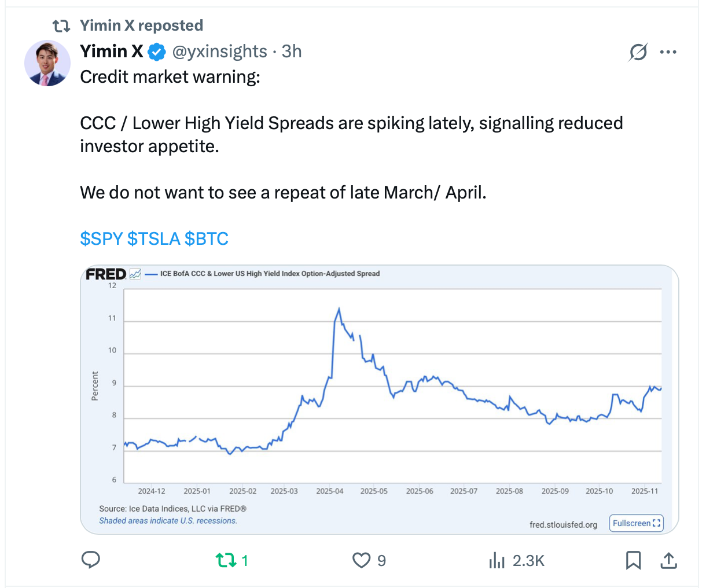This screenshot has width=706, height=588.
Task: Click the FRED logo in the chart
Action: (x=106, y=274)
